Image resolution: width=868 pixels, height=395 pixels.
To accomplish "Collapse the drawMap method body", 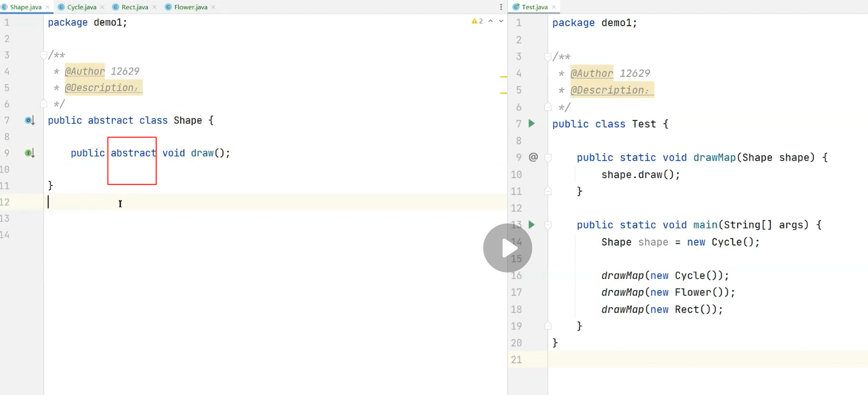I will pyautogui.click(x=548, y=158).
